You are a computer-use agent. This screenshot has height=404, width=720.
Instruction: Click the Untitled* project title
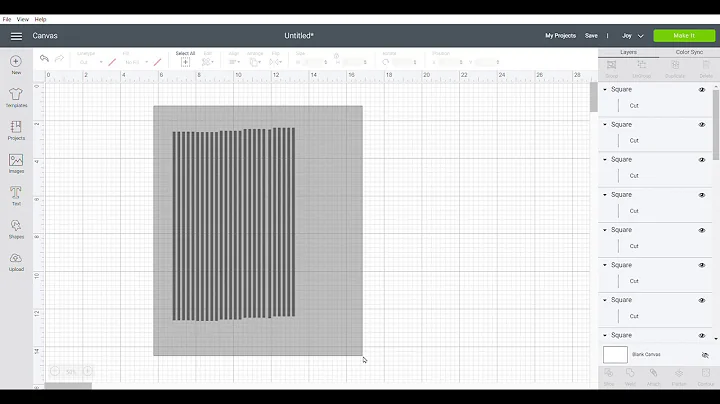(x=299, y=36)
